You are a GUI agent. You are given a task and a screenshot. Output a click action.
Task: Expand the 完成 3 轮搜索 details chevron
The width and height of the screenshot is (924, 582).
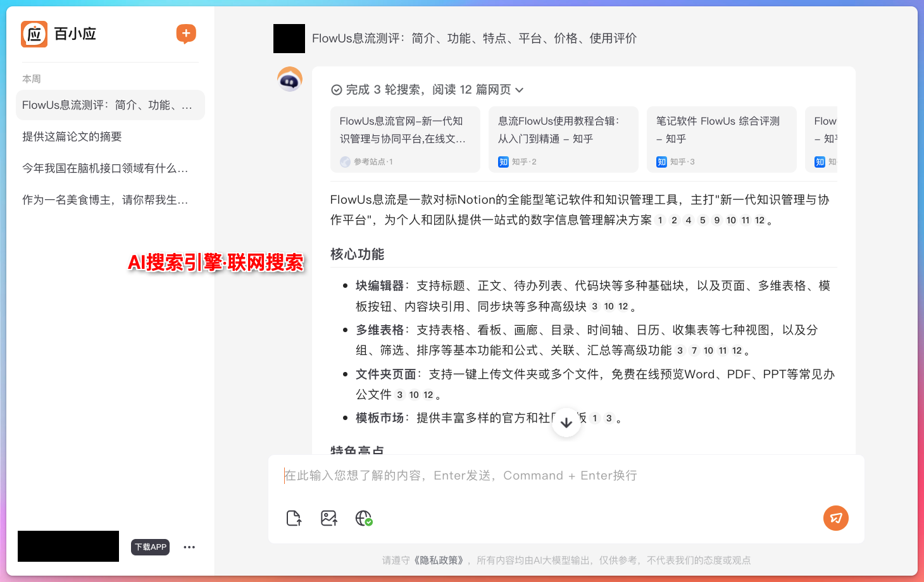[x=520, y=90]
